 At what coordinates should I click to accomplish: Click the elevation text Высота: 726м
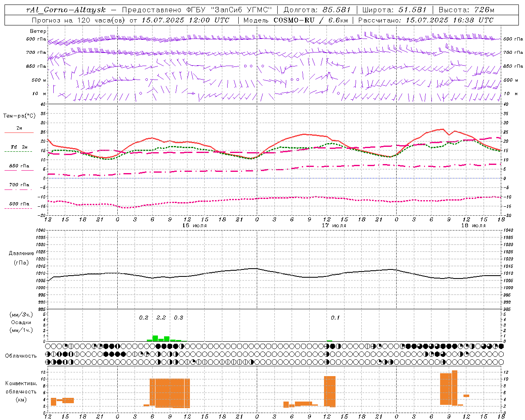pos(466,10)
